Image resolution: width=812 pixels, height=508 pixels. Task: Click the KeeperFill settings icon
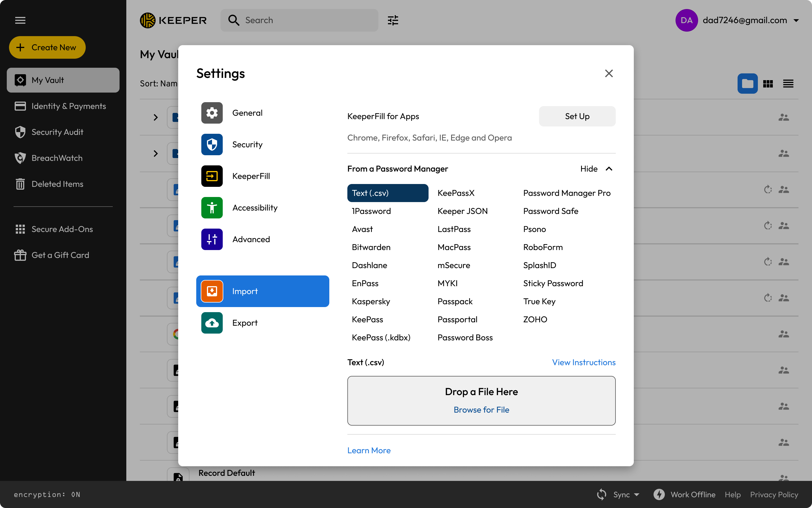(212, 176)
